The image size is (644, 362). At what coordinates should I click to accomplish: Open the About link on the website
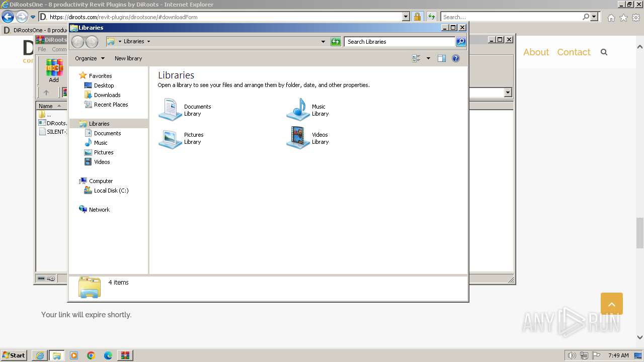536,52
